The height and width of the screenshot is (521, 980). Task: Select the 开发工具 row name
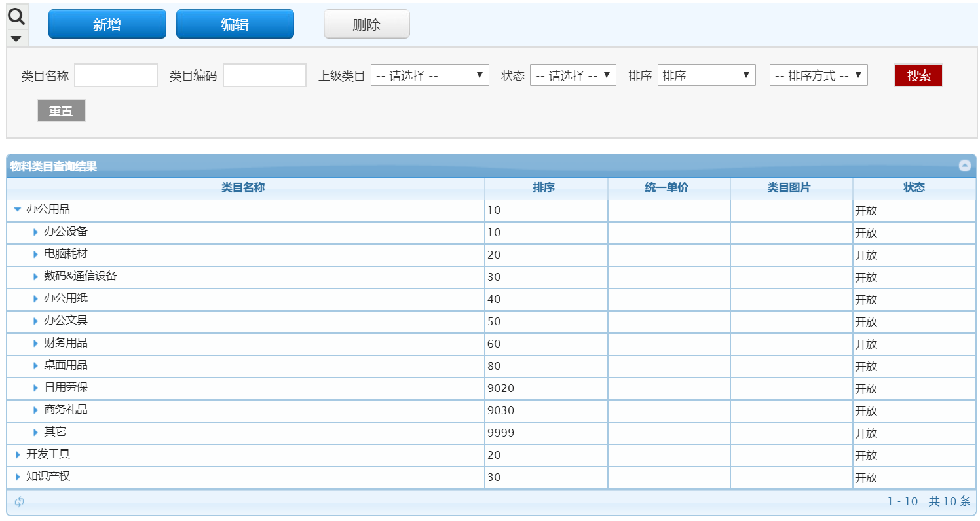coord(48,454)
